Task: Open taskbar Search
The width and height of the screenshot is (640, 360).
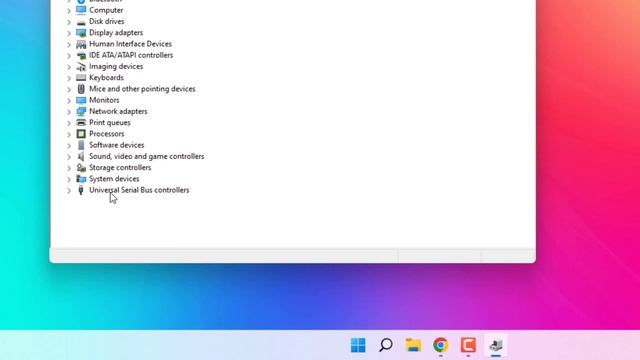Action: tap(386, 345)
